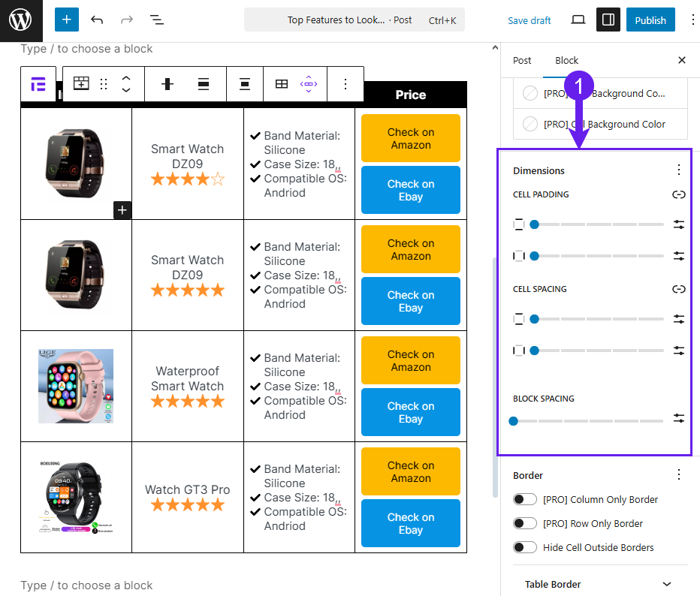This screenshot has width=700, height=596.
Task: Click first row Check on Amazon button
Action: pos(411,138)
